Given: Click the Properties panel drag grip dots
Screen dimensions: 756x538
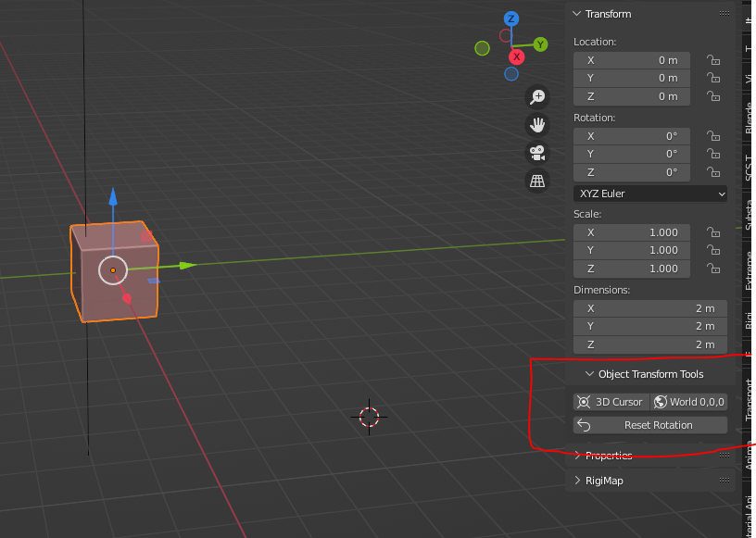Looking at the screenshot, I should coord(724,455).
